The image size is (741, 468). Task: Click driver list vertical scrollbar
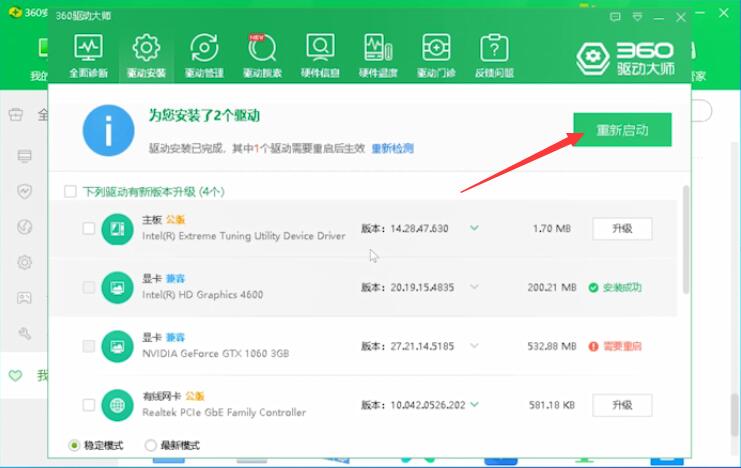click(x=686, y=240)
